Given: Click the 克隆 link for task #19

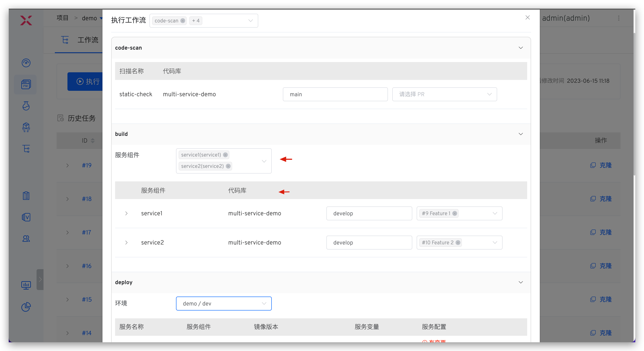Looking at the screenshot, I should (x=605, y=165).
